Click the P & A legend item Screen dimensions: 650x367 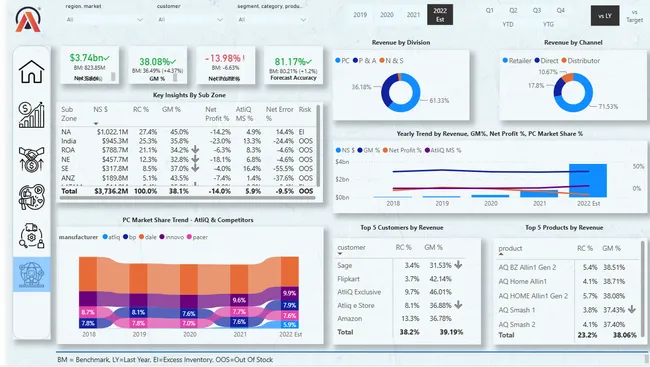[364, 61]
